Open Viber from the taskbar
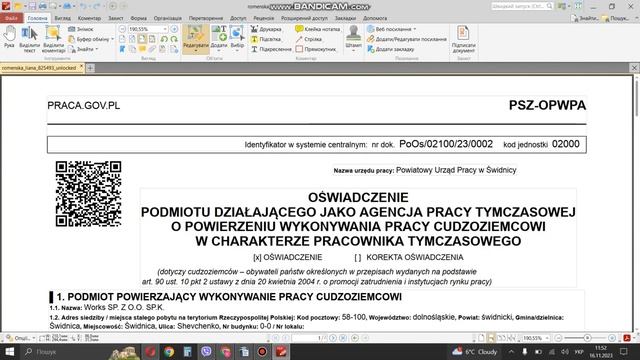This screenshot has height=360, width=640. (206, 351)
